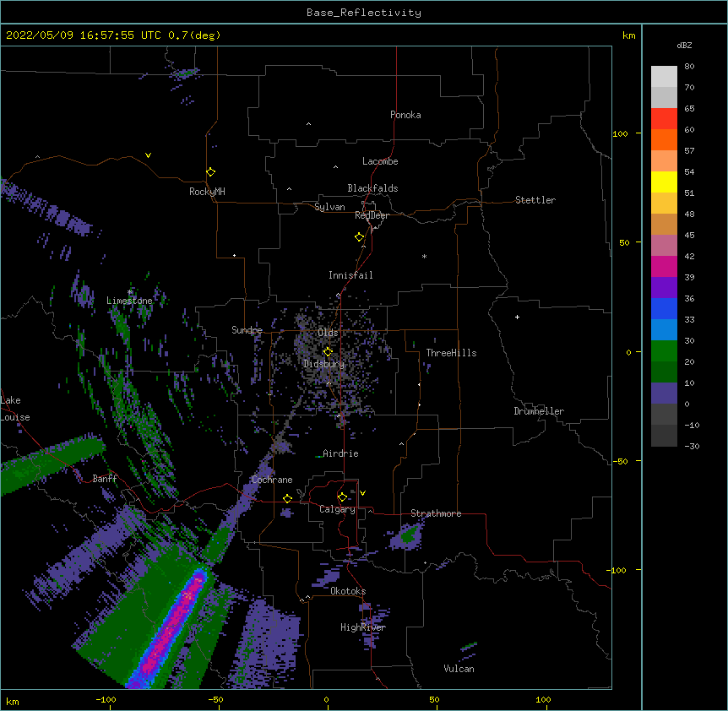The width and height of the screenshot is (728, 711).
Task: Select the Stettler label
Action: tap(535, 200)
